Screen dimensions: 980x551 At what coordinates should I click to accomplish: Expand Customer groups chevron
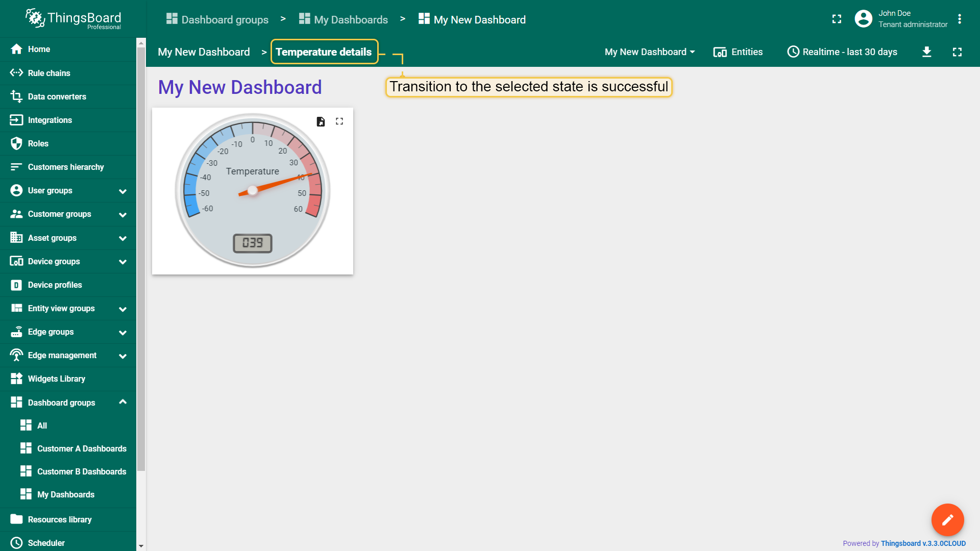(x=122, y=214)
